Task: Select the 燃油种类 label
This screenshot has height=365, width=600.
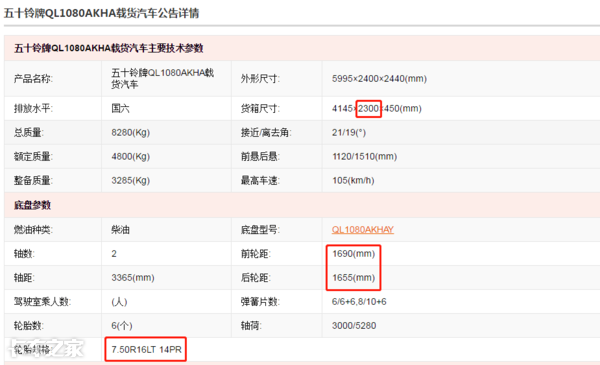Action: point(33,230)
